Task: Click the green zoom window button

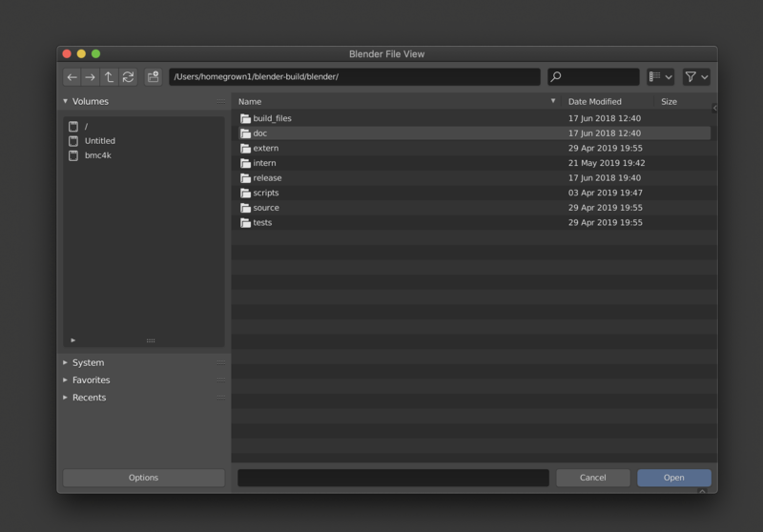Action: coord(96,53)
